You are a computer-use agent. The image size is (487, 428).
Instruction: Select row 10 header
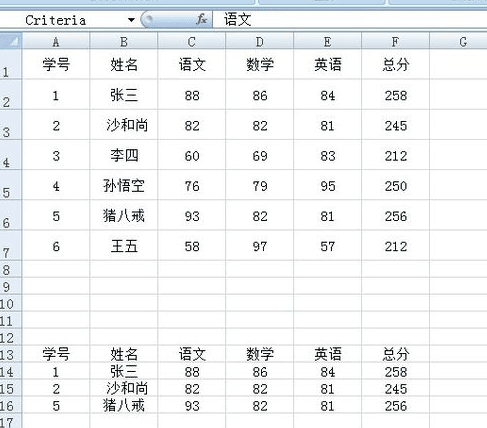[x=11, y=303]
